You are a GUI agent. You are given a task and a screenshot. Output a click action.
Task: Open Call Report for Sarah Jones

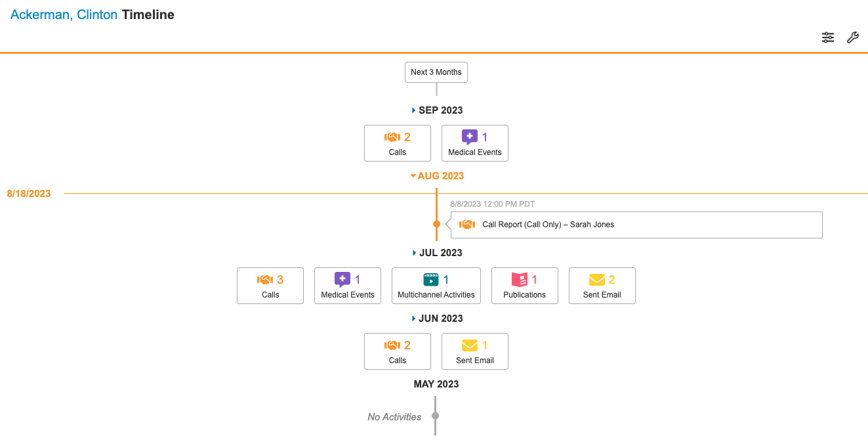point(548,225)
